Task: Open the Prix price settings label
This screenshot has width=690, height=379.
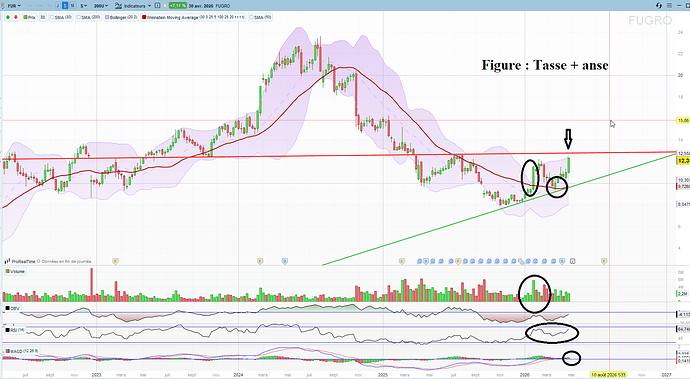Action: pos(29,17)
